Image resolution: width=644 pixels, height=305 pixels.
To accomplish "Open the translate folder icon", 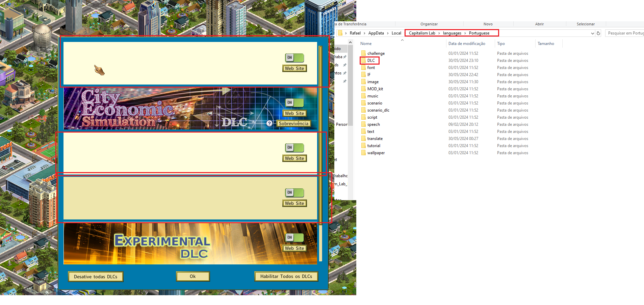I will click(363, 138).
